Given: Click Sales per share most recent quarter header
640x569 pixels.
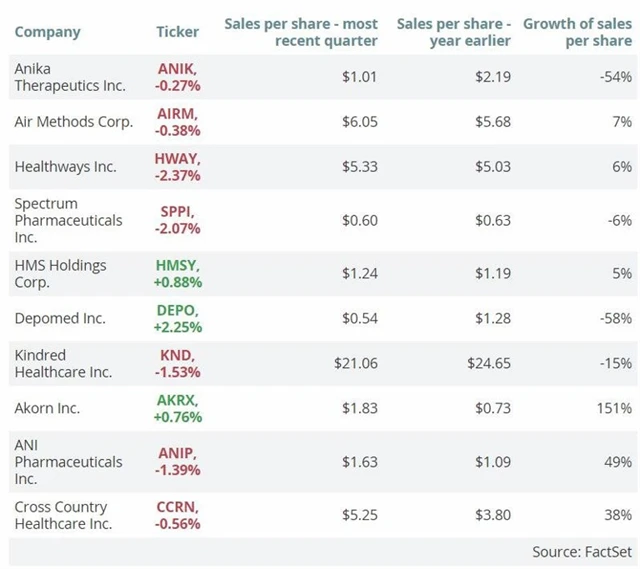Looking at the screenshot, I should coord(301,32).
